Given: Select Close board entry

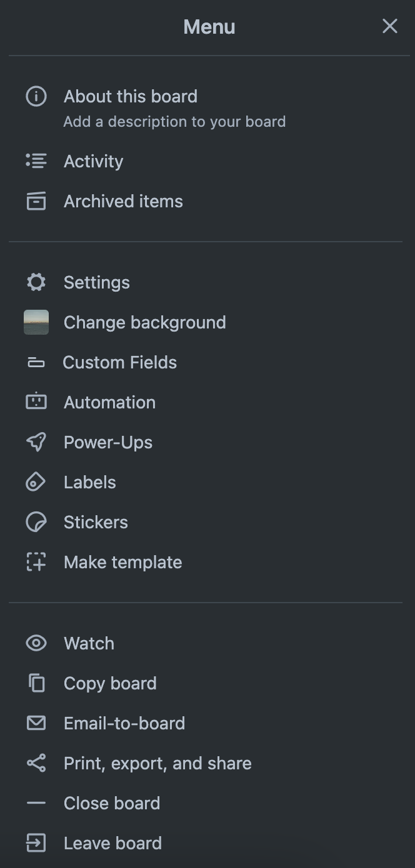Looking at the screenshot, I should 112,803.
